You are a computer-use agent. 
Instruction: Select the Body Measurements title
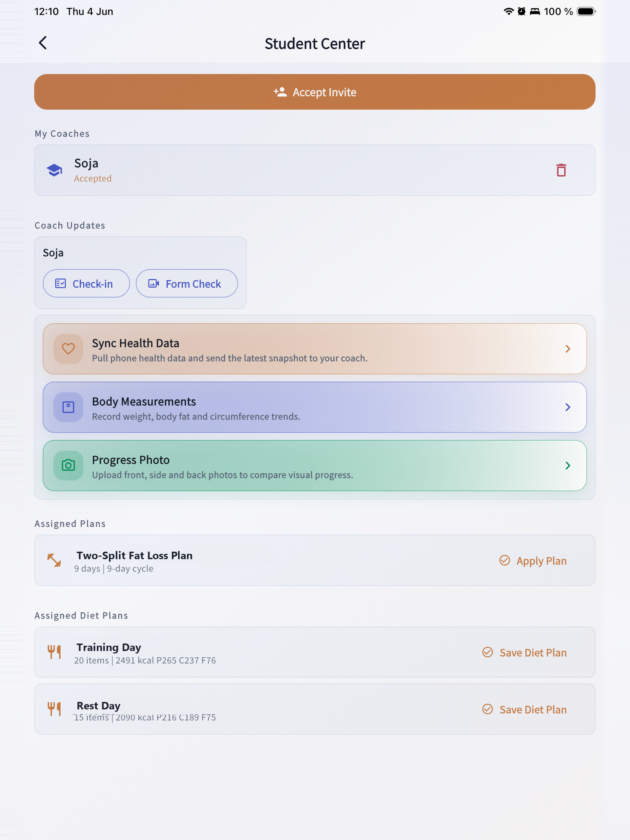pos(144,401)
